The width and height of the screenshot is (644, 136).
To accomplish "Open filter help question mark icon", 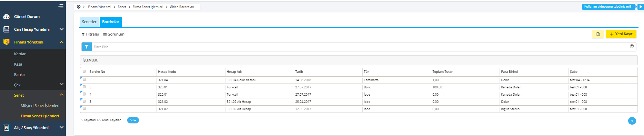I will [x=632, y=46].
